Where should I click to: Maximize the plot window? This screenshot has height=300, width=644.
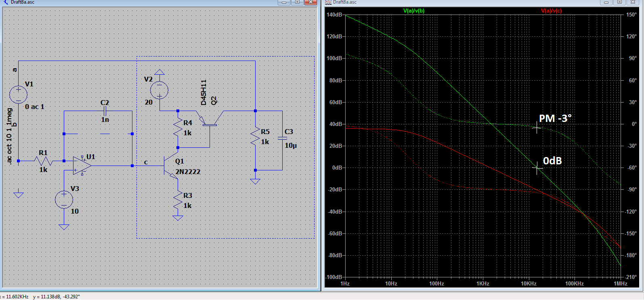[619, 2]
